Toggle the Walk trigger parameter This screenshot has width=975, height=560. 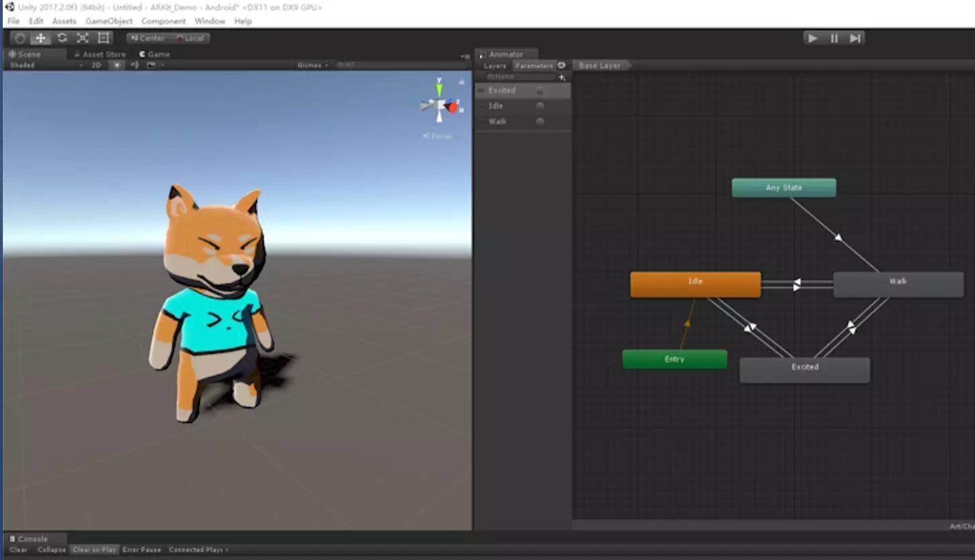pos(540,121)
